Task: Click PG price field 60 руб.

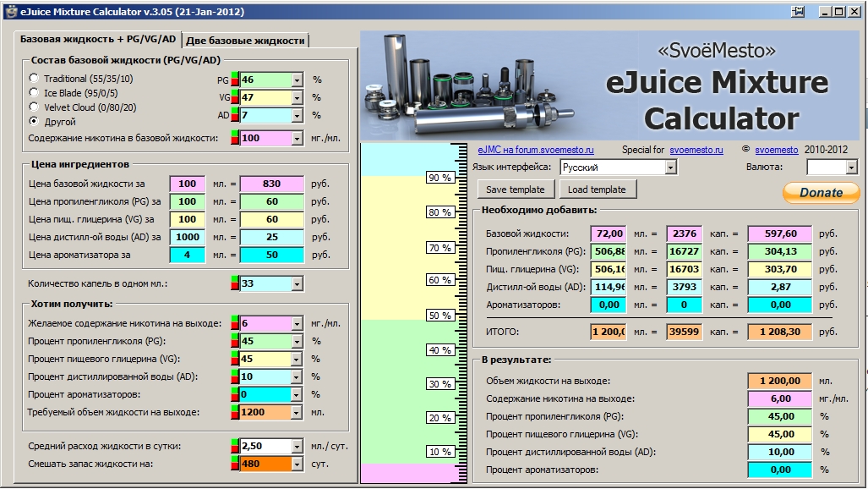Action: [x=272, y=201]
